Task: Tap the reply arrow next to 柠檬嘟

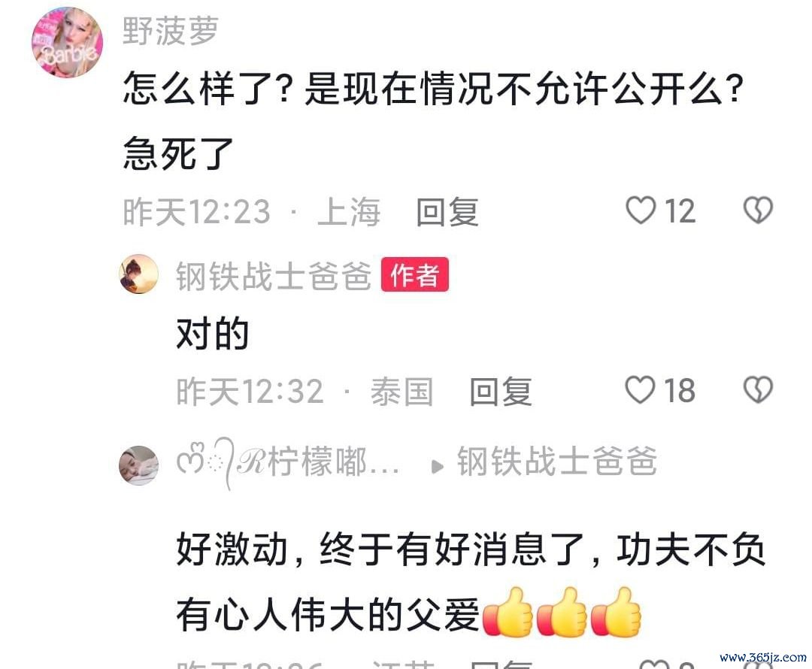Action: 437,467
